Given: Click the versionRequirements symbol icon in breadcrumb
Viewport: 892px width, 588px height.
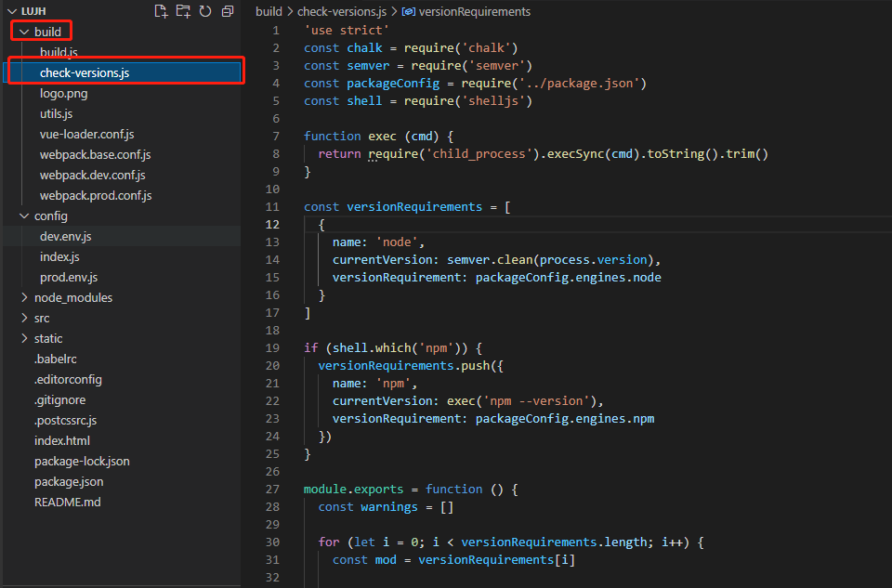Looking at the screenshot, I should point(408,11).
